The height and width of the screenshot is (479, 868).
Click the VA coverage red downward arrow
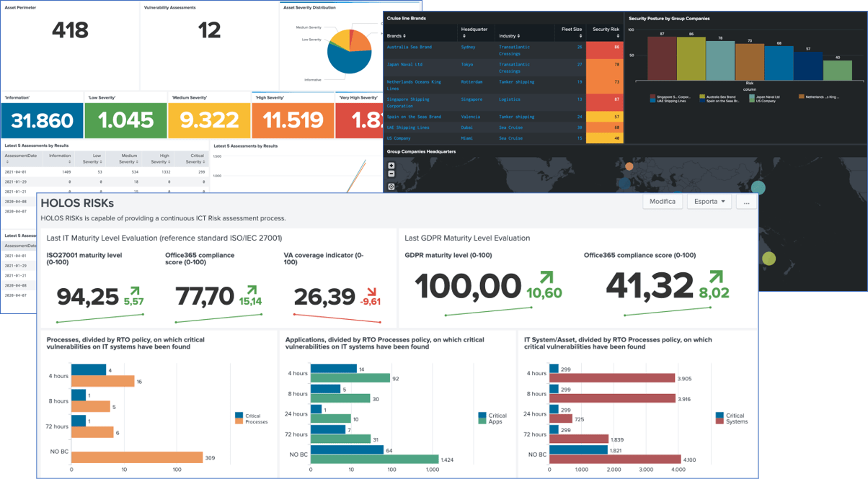(x=371, y=292)
